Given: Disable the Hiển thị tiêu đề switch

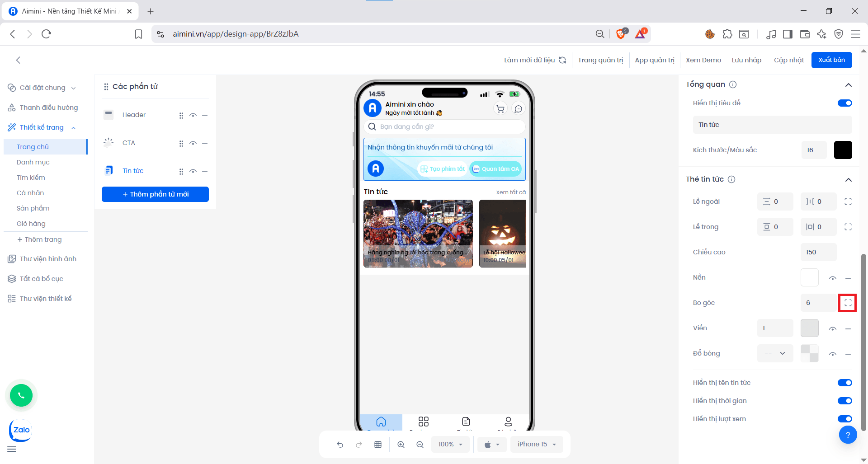Looking at the screenshot, I should click(844, 103).
